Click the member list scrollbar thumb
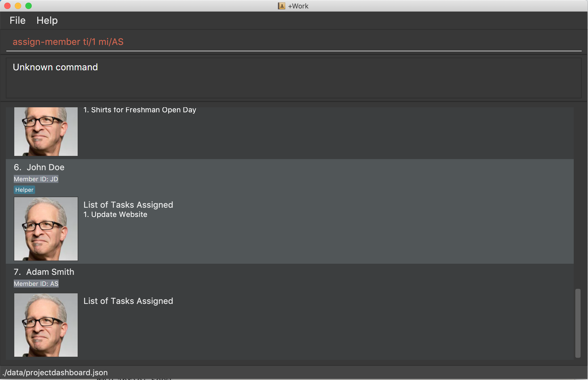This screenshot has height=380, width=588. [x=578, y=323]
